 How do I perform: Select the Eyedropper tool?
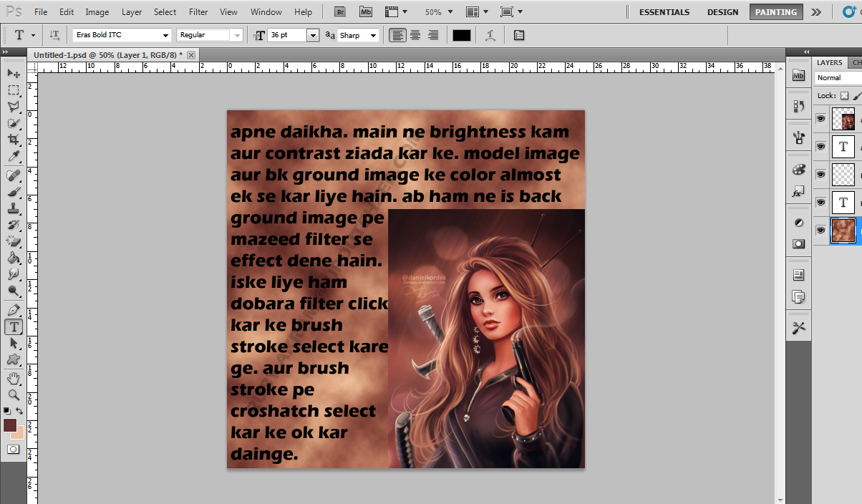click(14, 156)
